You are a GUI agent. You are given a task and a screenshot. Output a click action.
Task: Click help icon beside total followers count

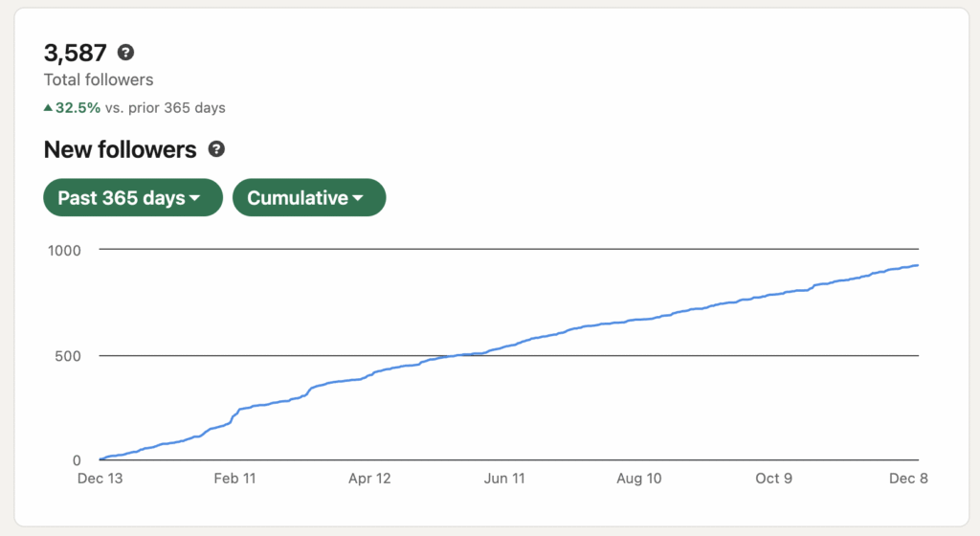tap(125, 53)
